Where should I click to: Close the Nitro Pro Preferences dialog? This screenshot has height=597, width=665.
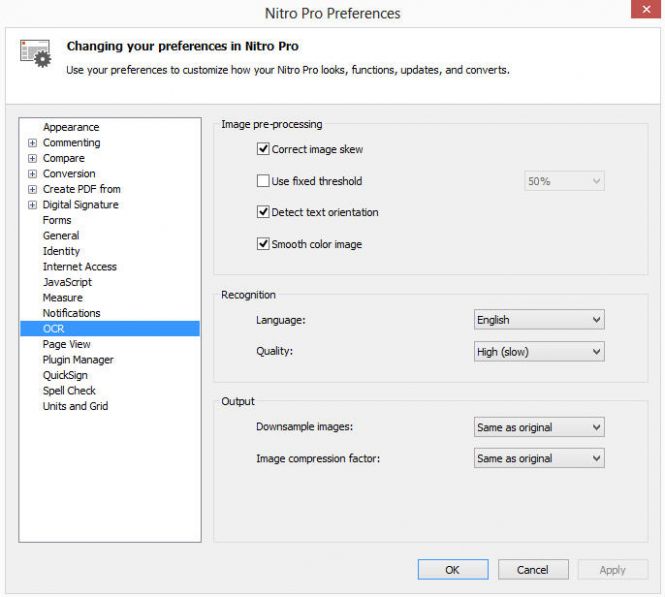[646, 9]
